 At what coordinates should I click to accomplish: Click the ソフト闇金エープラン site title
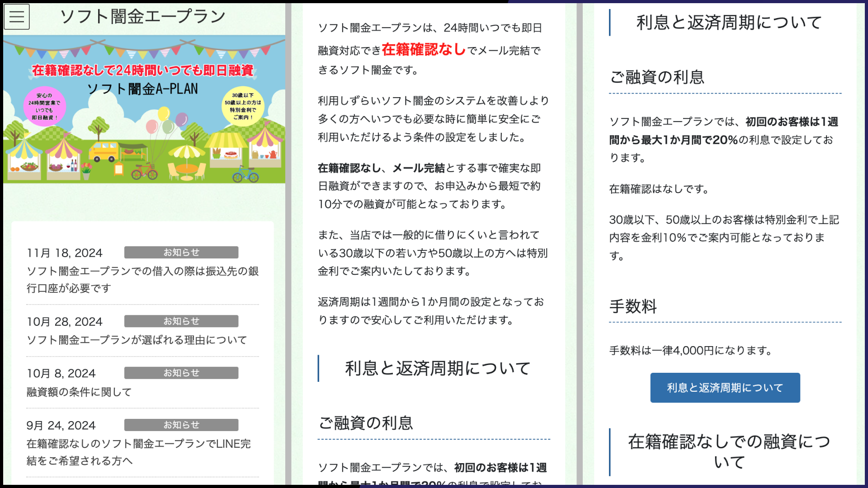[143, 17]
